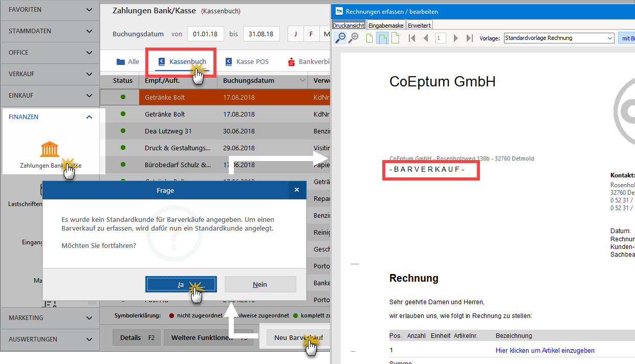
Task: Jump to first page of invoice preview
Action: [x=412, y=38]
